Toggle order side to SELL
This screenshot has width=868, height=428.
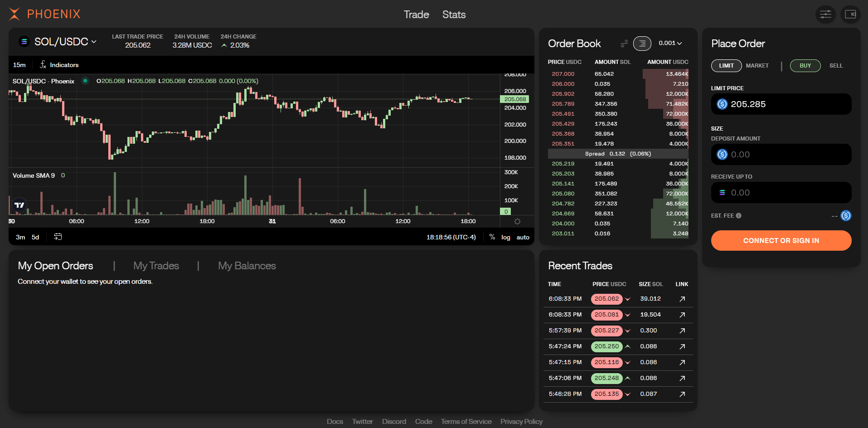[x=836, y=66]
